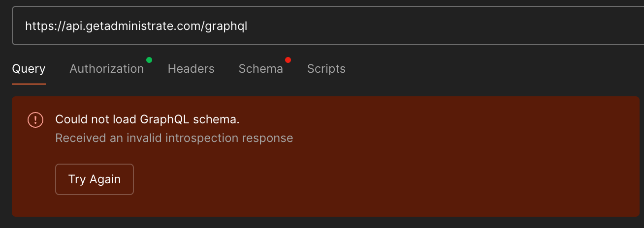Click empty tab bar area right of Scripts
Screen dimensions: 644x228
coord(492,69)
